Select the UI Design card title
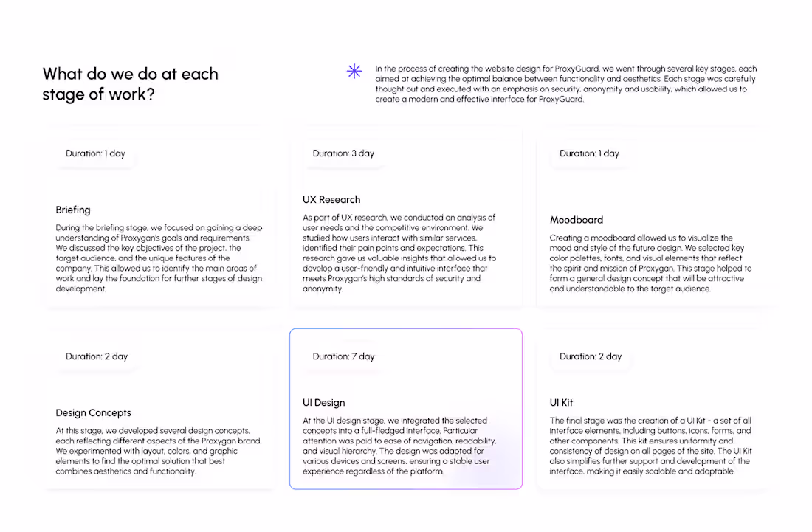This screenshot has width=812, height=532. [x=324, y=403]
